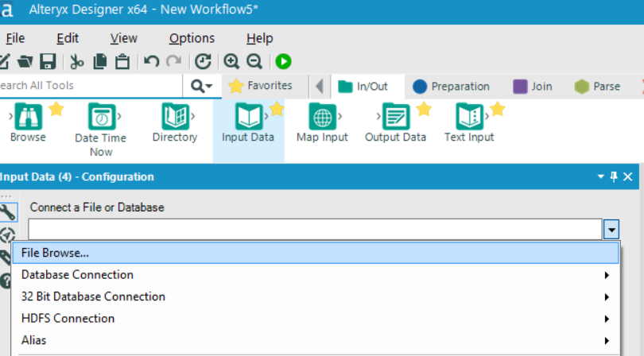Paste with the clipboard icon
This screenshot has height=356, width=644.
(122, 62)
